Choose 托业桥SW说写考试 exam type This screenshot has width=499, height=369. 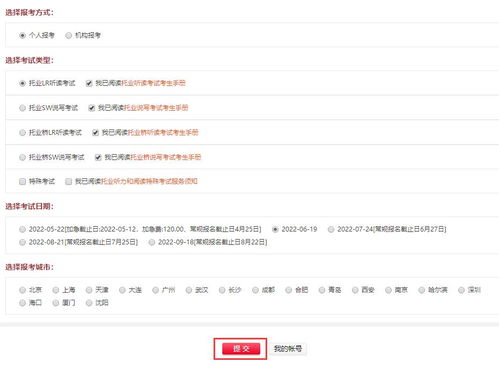22,157
